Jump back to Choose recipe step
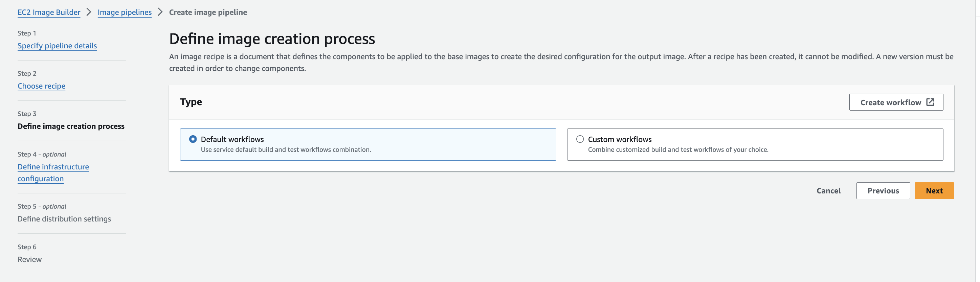The width and height of the screenshot is (980, 282). [x=41, y=86]
